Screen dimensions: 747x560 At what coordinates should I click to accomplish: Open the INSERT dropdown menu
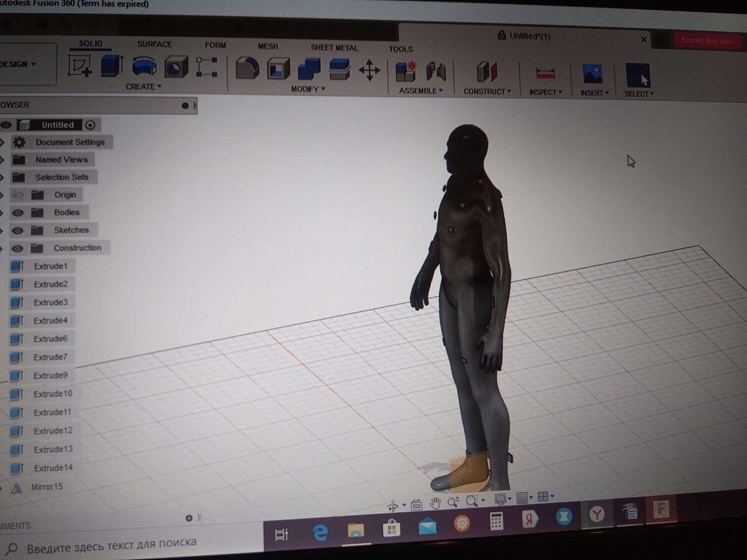pos(594,93)
